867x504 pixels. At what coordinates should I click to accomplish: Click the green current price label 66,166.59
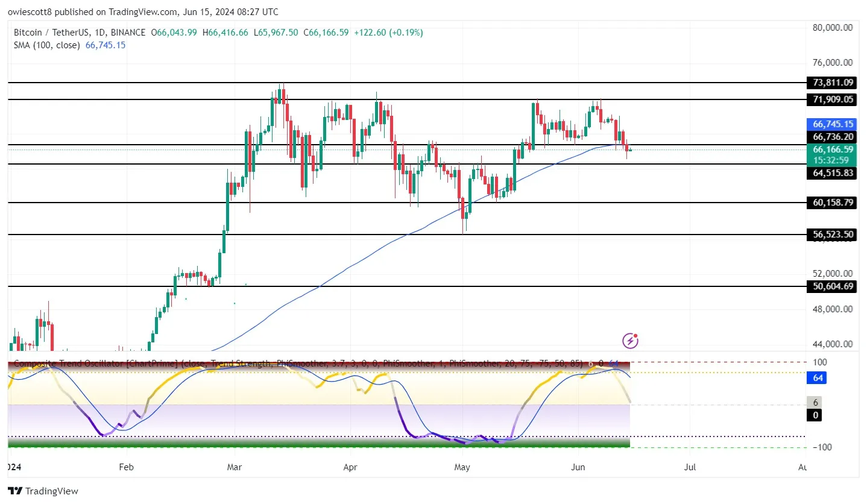click(832, 149)
